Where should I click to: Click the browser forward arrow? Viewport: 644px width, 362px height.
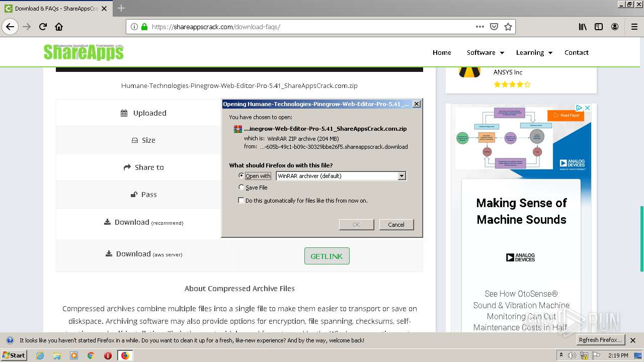tap(27, 27)
